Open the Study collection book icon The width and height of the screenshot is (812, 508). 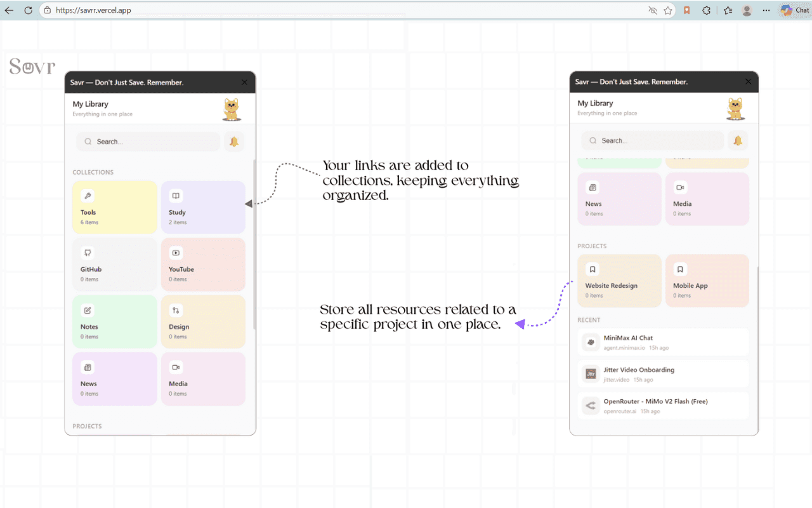coord(176,196)
